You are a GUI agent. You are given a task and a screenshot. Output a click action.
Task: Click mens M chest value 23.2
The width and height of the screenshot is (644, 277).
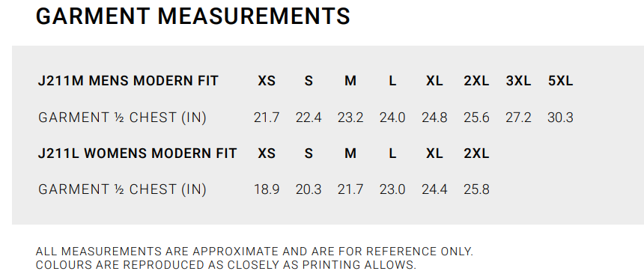tap(350, 118)
